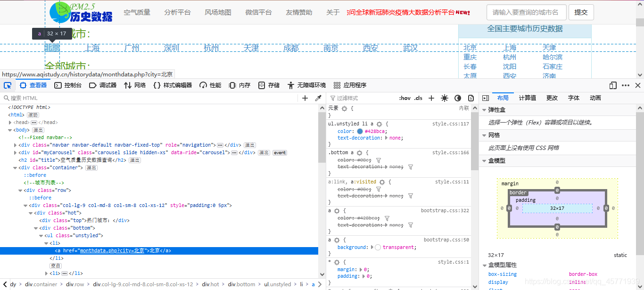The image size is (644, 290).
Task: Click the plus icon to create a new node
Action: click(x=305, y=98)
